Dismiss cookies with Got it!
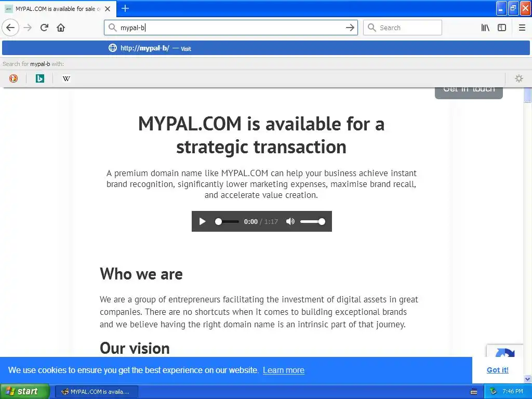This screenshot has height=399, width=532. tap(497, 370)
